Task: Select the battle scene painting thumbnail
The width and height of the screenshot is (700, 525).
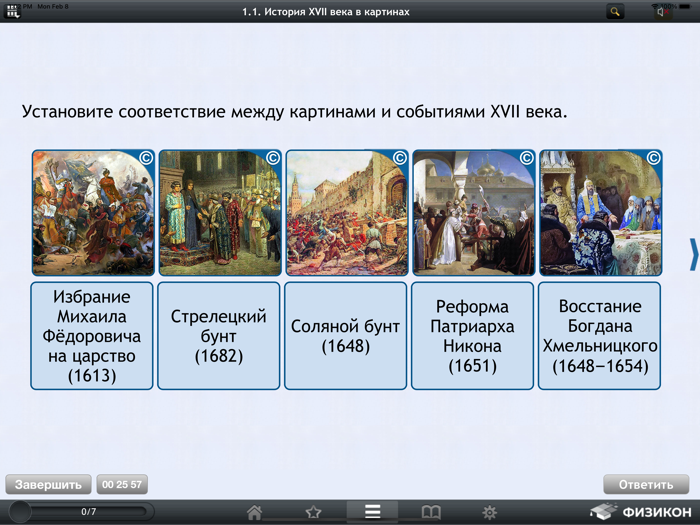Action: click(93, 212)
